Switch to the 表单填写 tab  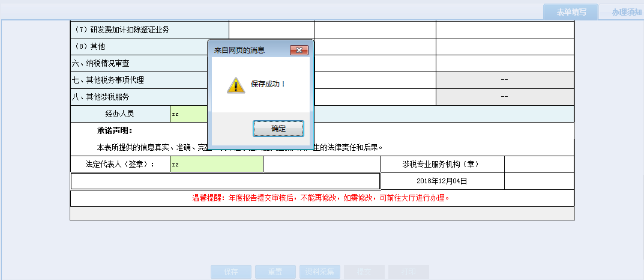(570, 12)
